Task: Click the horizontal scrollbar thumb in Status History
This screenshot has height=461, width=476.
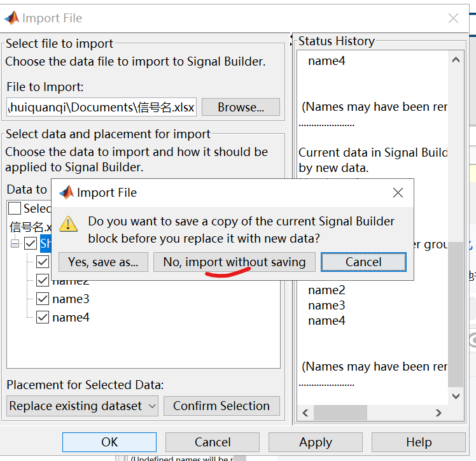Action: (x=340, y=413)
